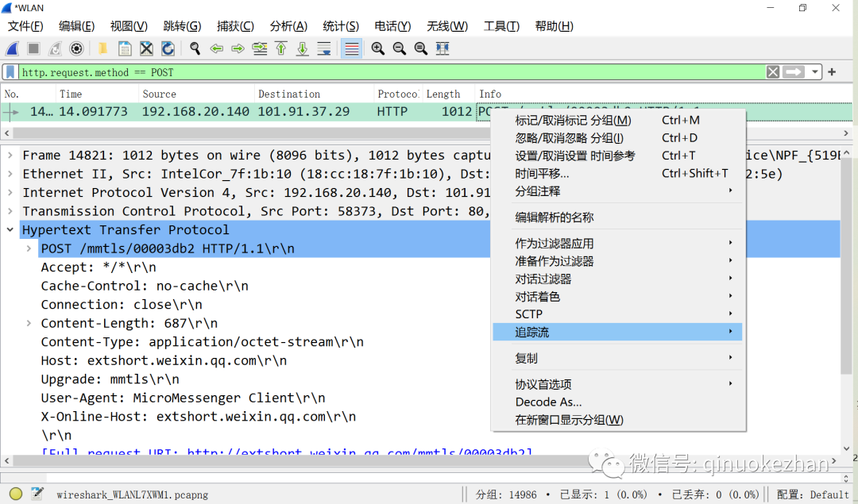Toggle packet list colorization
This screenshot has width=858, height=504.
[350, 48]
